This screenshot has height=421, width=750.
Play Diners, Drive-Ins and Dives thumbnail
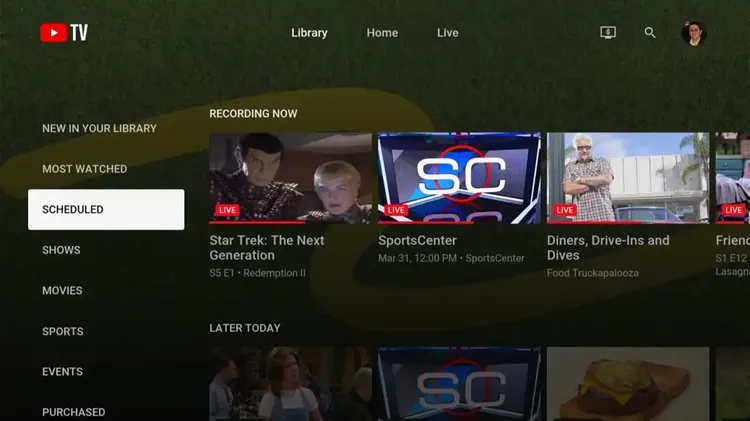pos(628,178)
